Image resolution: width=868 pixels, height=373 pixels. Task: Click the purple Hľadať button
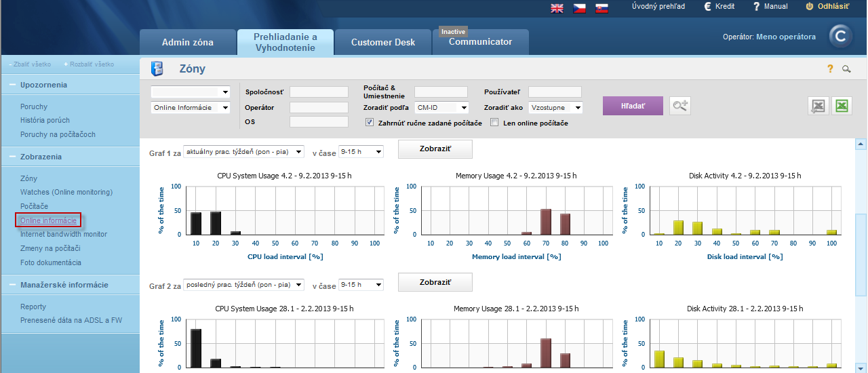click(633, 106)
